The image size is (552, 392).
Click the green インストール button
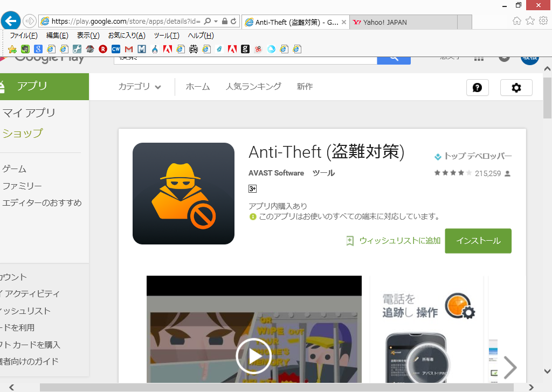pos(478,241)
